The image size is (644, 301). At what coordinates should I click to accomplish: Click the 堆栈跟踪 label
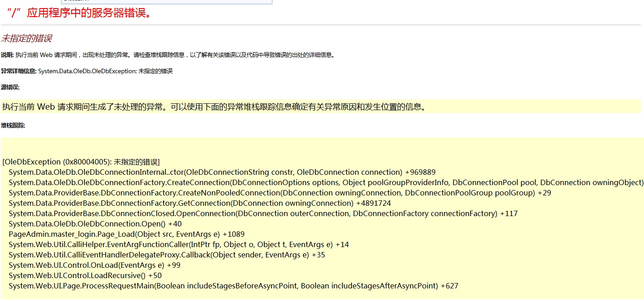click(x=13, y=126)
